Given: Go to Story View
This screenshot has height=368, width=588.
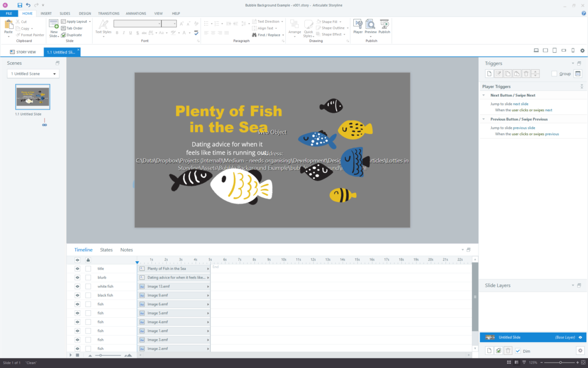Looking at the screenshot, I should tap(23, 52).
